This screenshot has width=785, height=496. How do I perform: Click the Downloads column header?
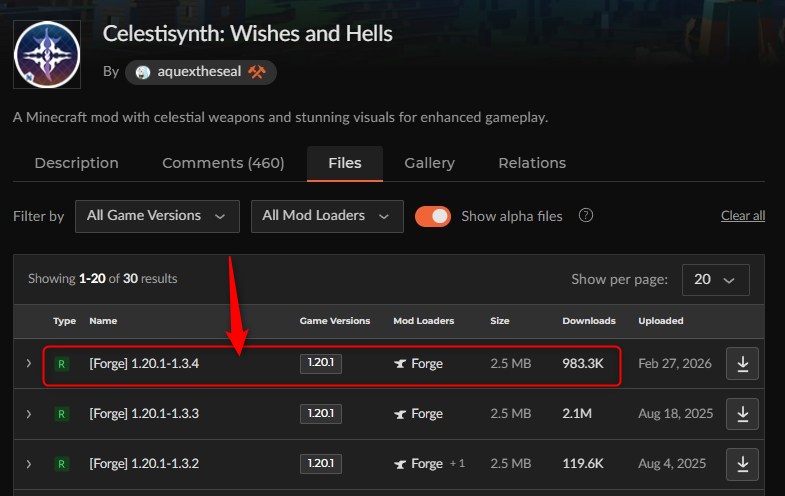point(589,321)
